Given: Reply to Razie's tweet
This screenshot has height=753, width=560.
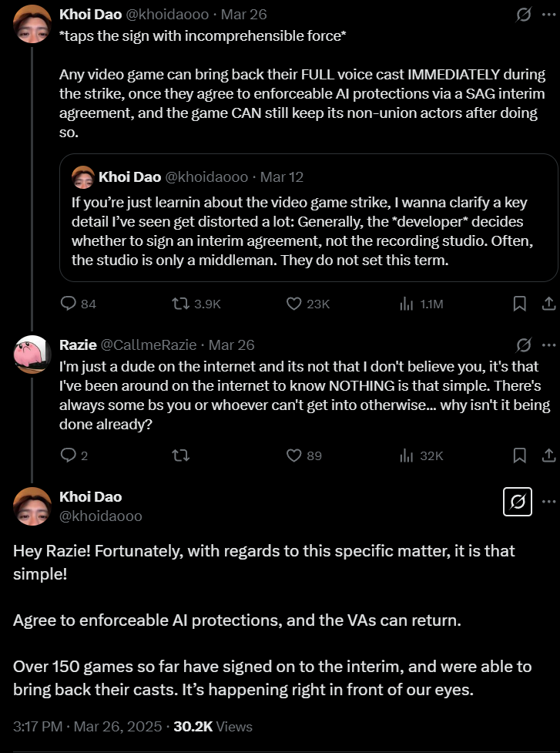Looking at the screenshot, I should pyautogui.click(x=75, y=455).
